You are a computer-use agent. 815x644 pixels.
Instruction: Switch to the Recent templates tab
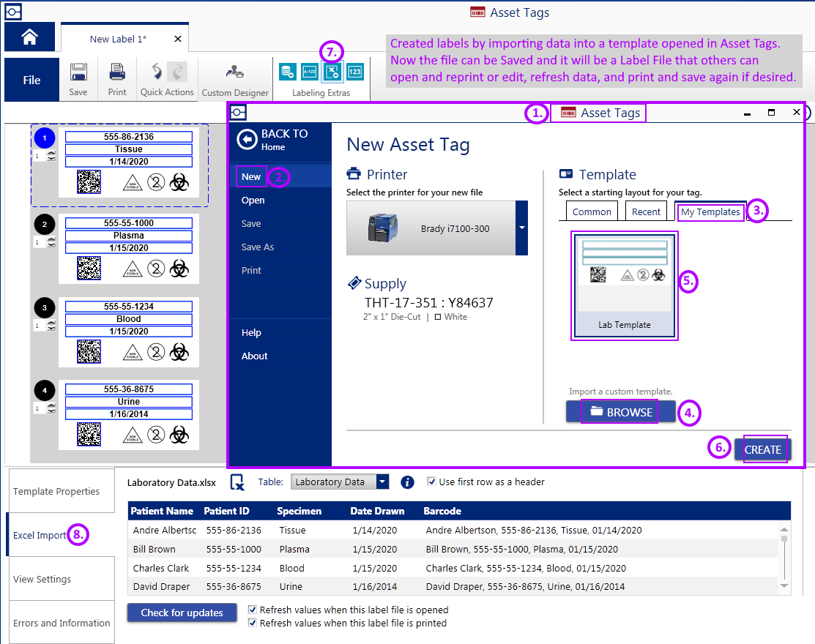646,211
